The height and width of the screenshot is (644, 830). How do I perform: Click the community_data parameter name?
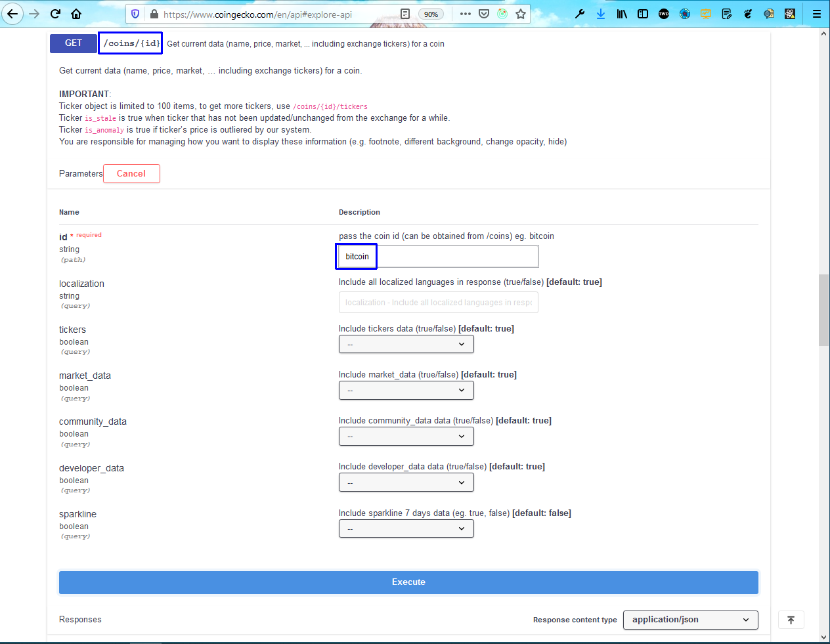click(x=93, y=421)
